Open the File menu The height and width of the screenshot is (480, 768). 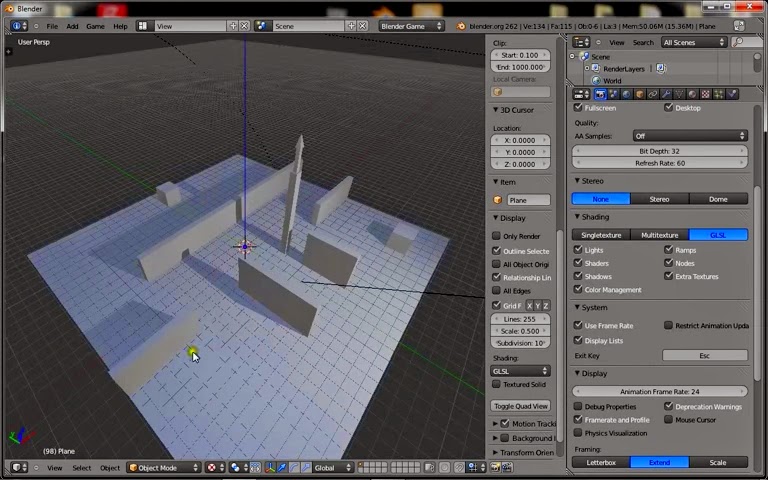52,26
